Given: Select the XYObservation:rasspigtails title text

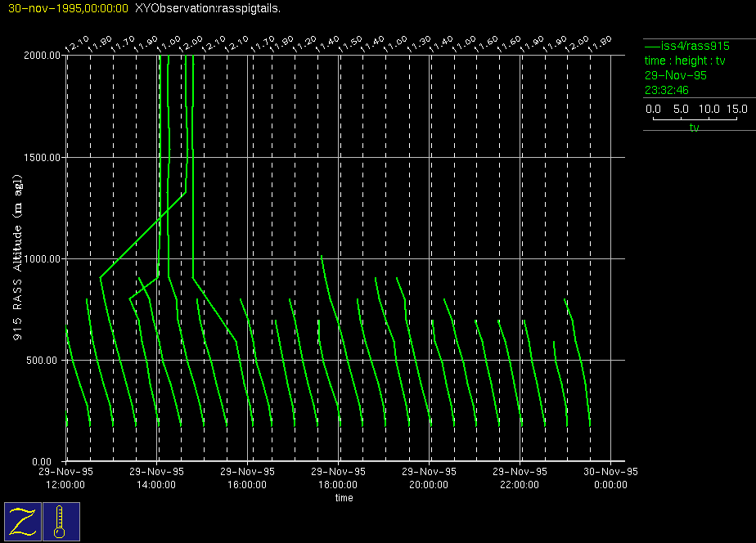Looking at the screenshot, I should pos(207,8).
